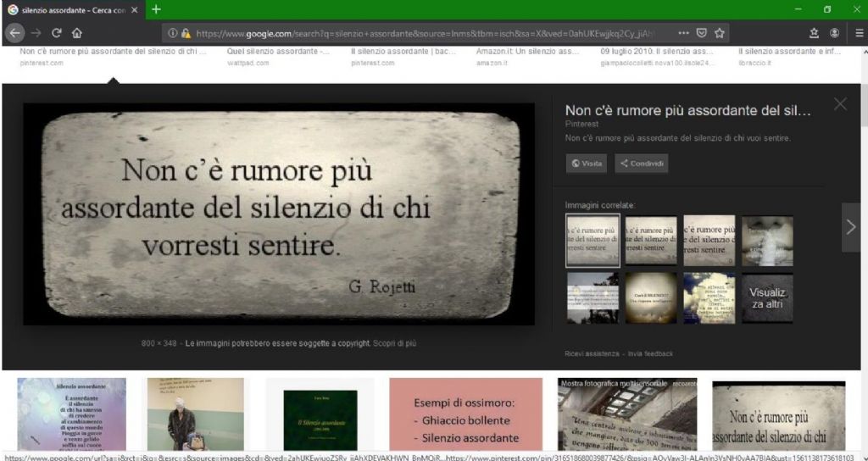Click the padlock warning icon
Screen dimensions: 868x461
[x=186, y=33]
